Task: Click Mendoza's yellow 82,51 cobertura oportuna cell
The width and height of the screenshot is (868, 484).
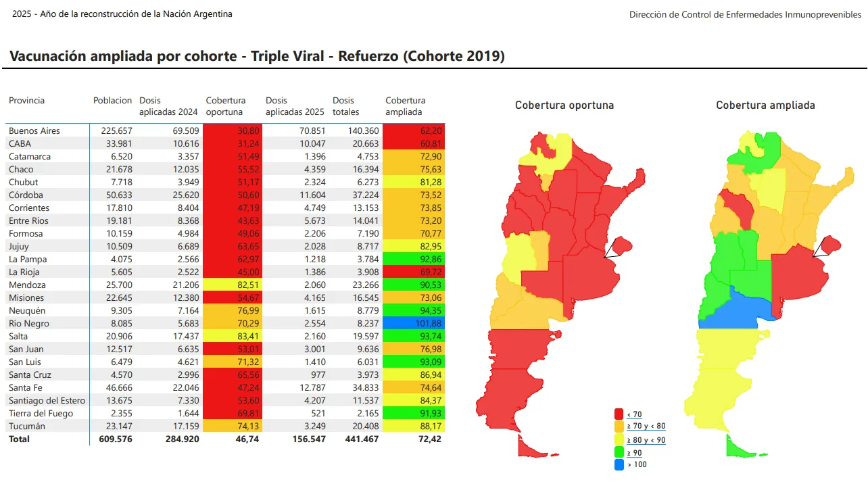Action: coord(232,285)
